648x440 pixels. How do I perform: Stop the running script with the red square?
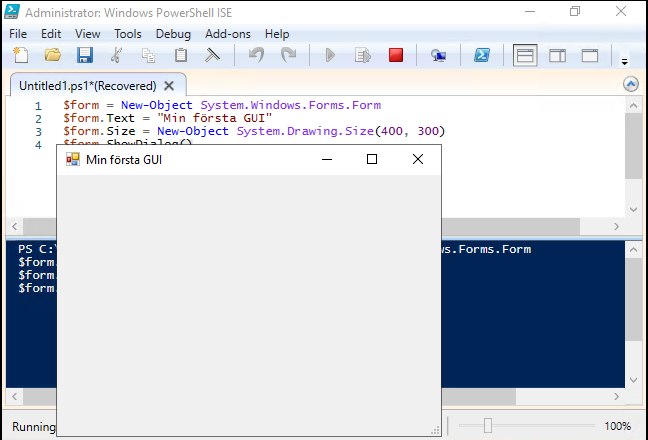[396, 56]
